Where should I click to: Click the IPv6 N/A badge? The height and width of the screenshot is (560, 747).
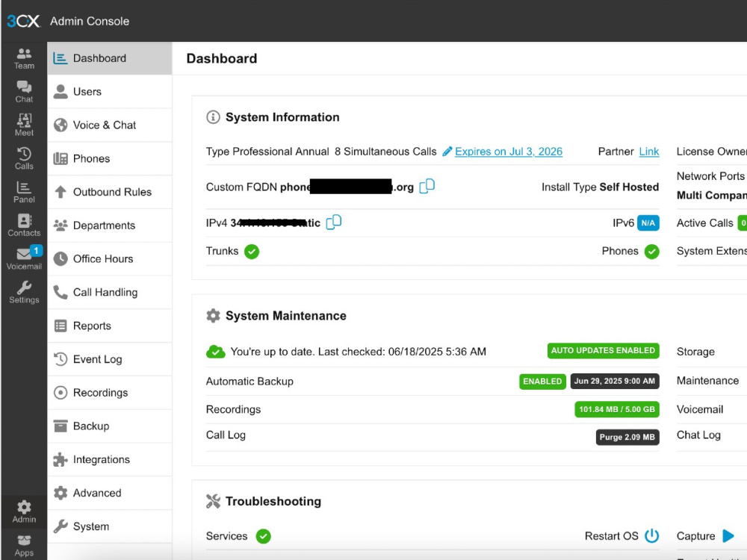(648, 223)
